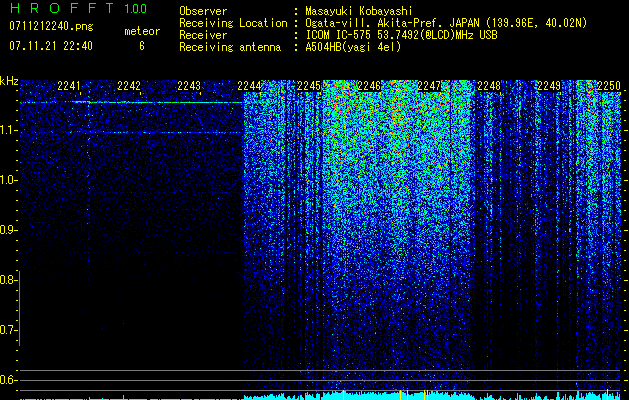Click the Receiving antenna field label
The image size is (629, 400).
[230, 47]
